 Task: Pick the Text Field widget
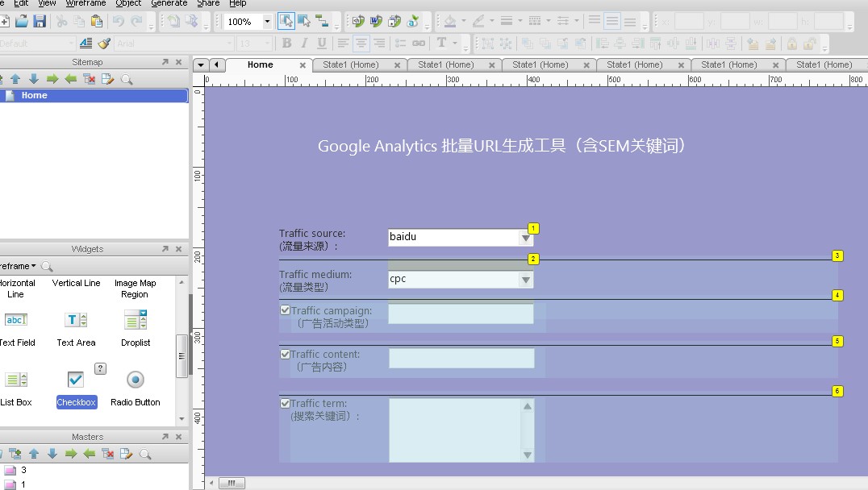[16, 329]
